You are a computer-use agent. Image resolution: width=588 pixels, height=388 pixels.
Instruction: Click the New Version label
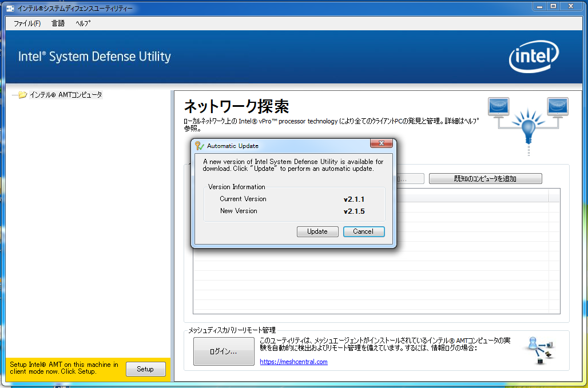click(x=239, y=211)
